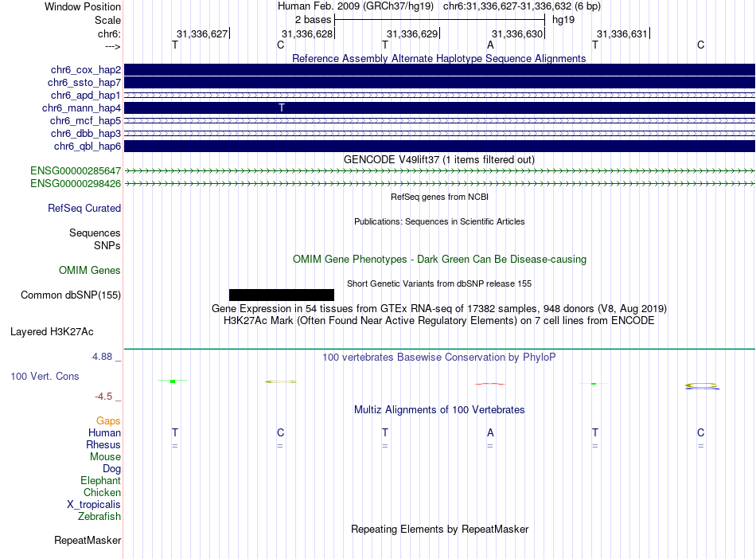
Task: Click the T mismatch in chr6_mann_hap4 track
Action: [x=282, y=108]
